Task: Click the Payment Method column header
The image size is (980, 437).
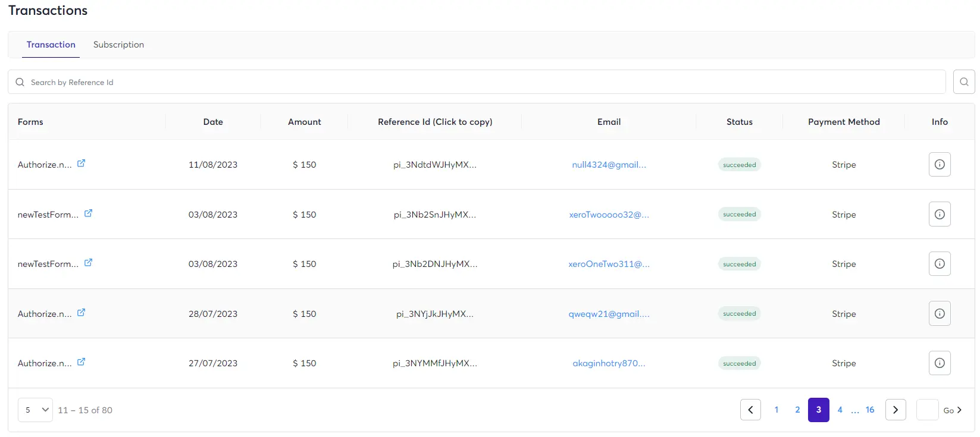Action: [x=844, y=122]
